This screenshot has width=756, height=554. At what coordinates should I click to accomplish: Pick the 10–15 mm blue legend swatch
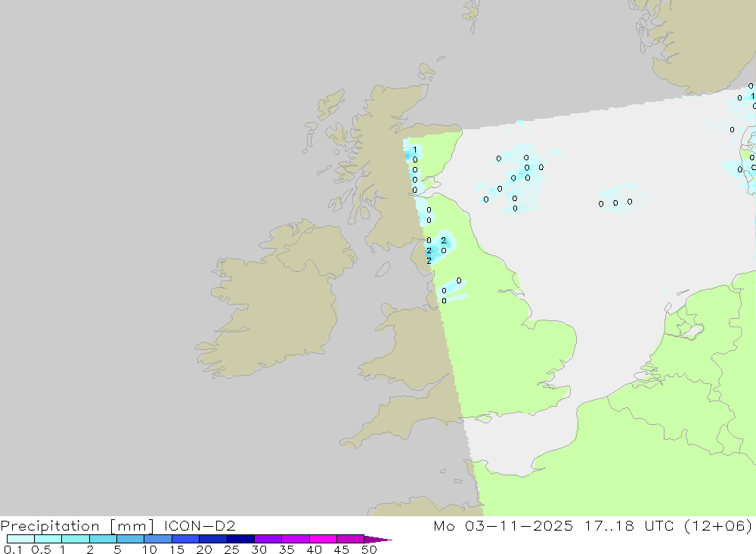tap(157, 539)
